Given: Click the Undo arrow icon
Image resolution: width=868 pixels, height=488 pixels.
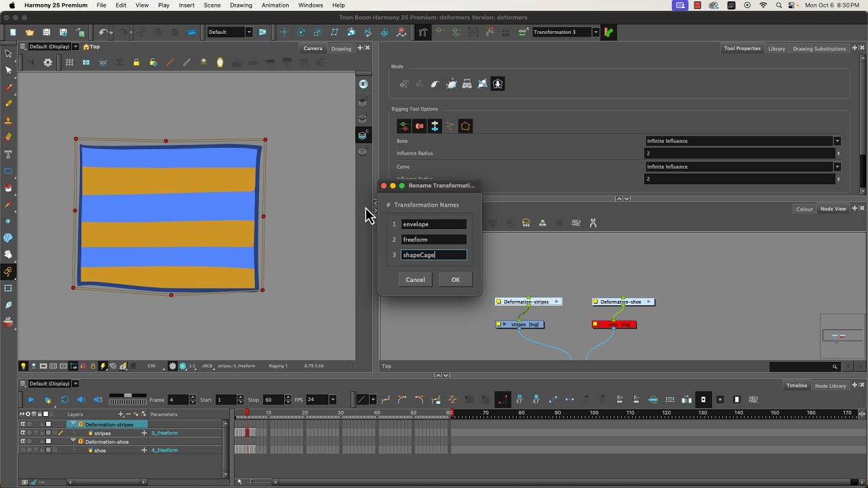Looking at the screenshot, I should [x=102, y=32].
